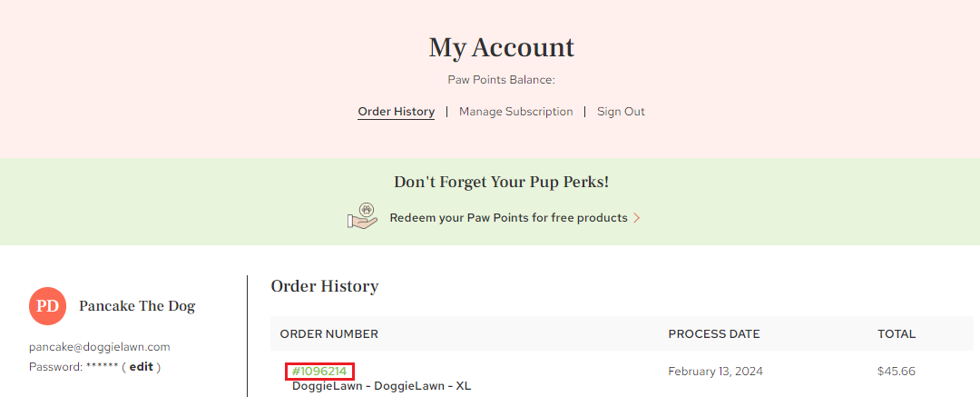This screenshot has height=397, width=980.
Task: Click the Don't Forget Your Pup Perks heading
Action: click(501, 183)
